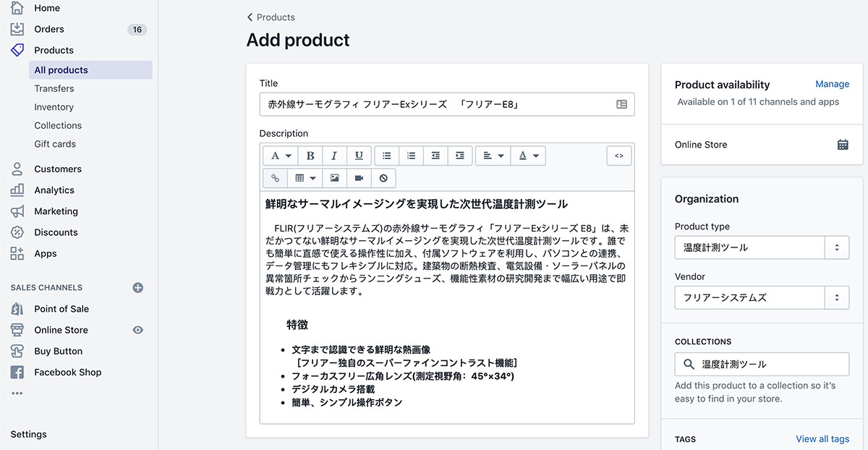Screen dimensions: 868x450
Task: View the Online Store via eye icon
Action: click(138, 330)
